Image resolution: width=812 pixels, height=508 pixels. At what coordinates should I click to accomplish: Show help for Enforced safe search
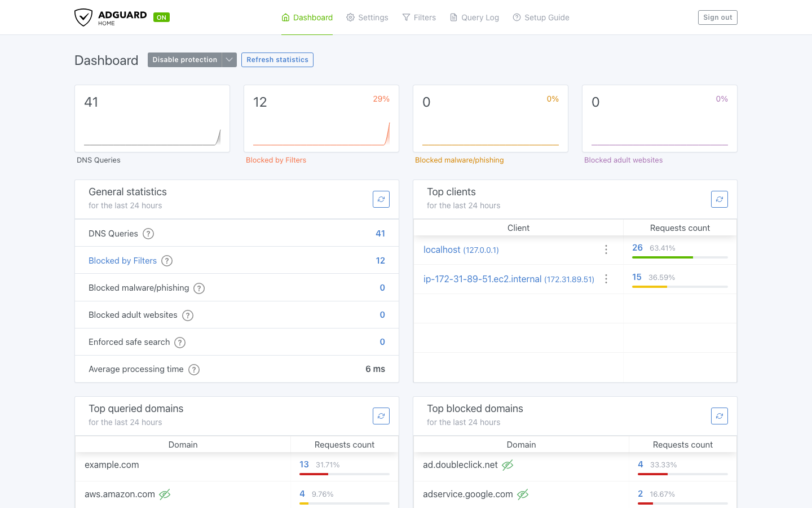pyautogui.click(x=180, y=343)
